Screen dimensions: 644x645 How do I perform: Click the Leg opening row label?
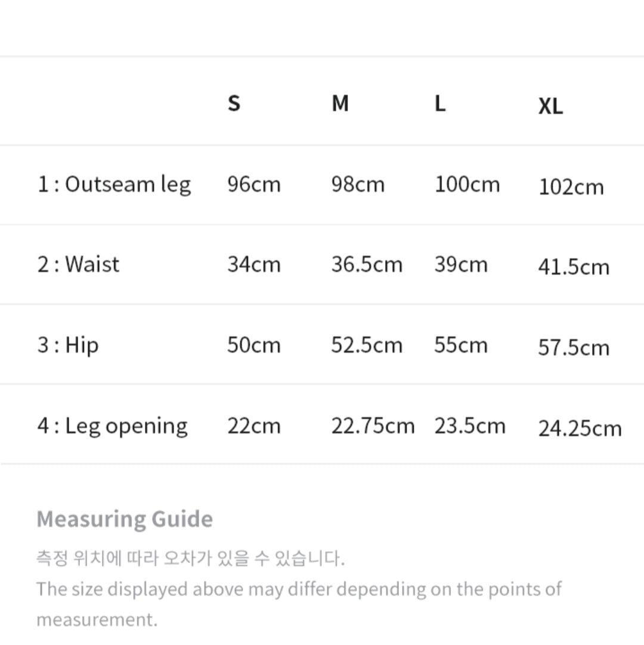[112, 426]
